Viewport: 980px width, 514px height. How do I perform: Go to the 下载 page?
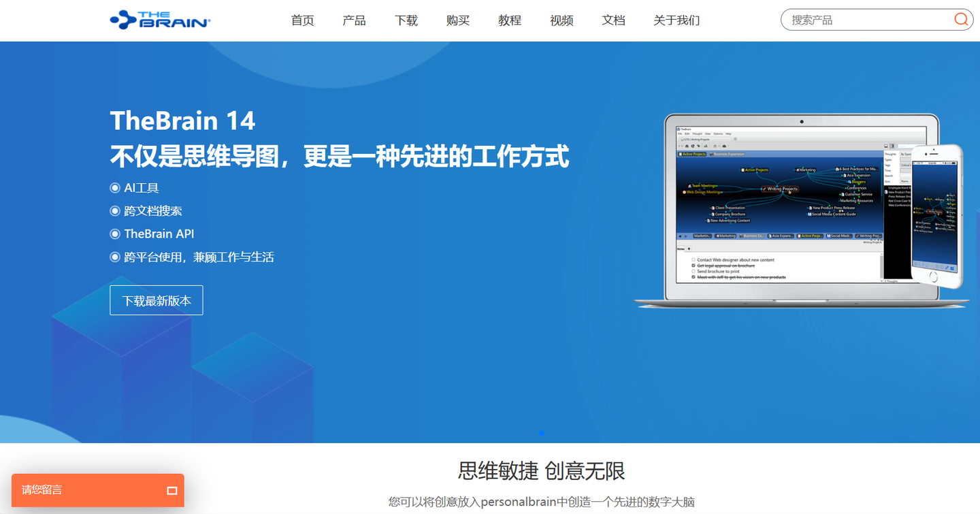tap(406, 20)
